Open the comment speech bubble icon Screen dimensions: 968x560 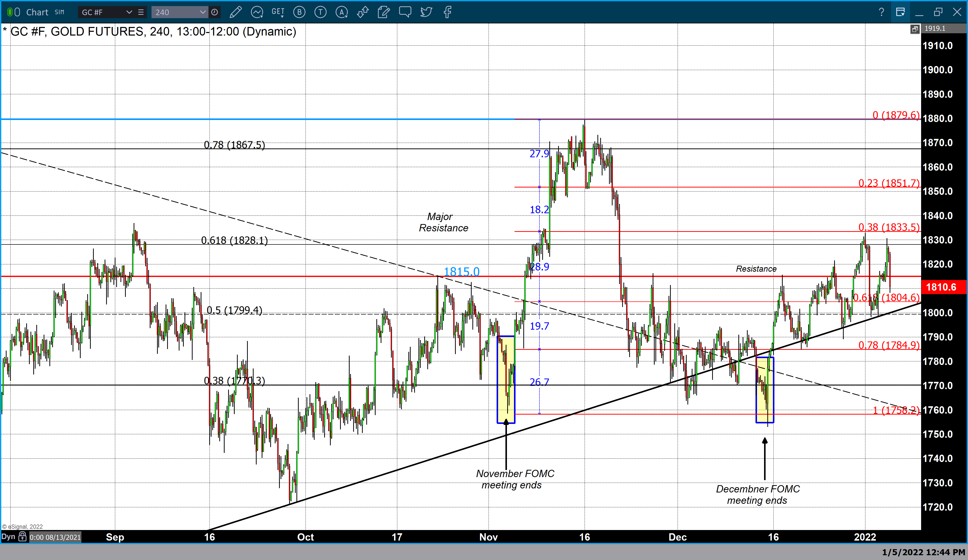405,12
